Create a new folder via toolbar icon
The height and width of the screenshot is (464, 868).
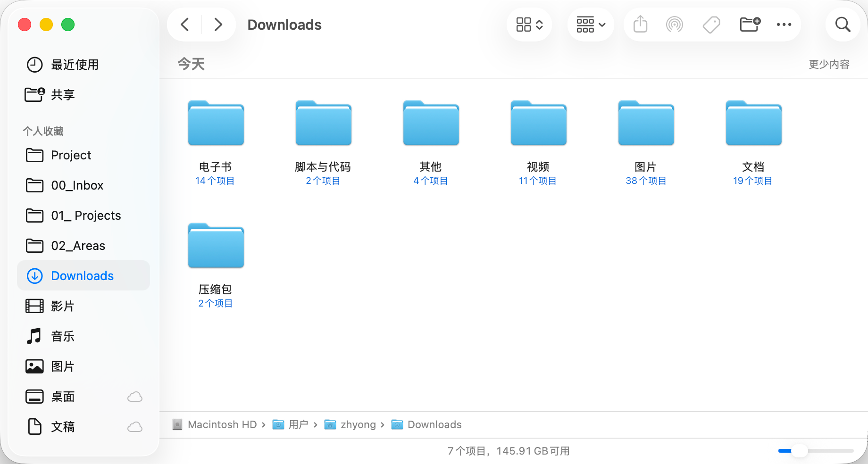pos(750,25)
